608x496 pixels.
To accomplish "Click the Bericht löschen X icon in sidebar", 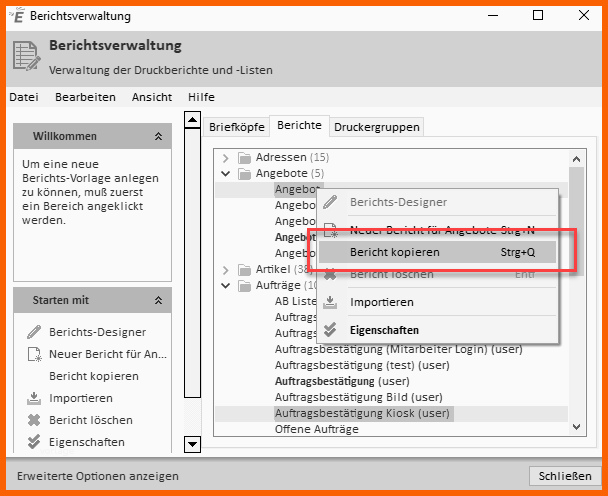I will [33, 420].
